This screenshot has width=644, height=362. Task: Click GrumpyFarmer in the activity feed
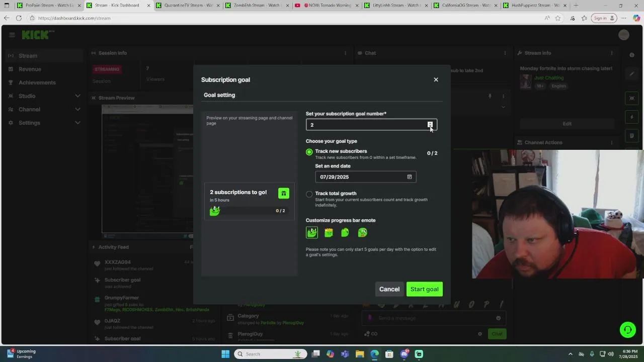tap(122, 298)
